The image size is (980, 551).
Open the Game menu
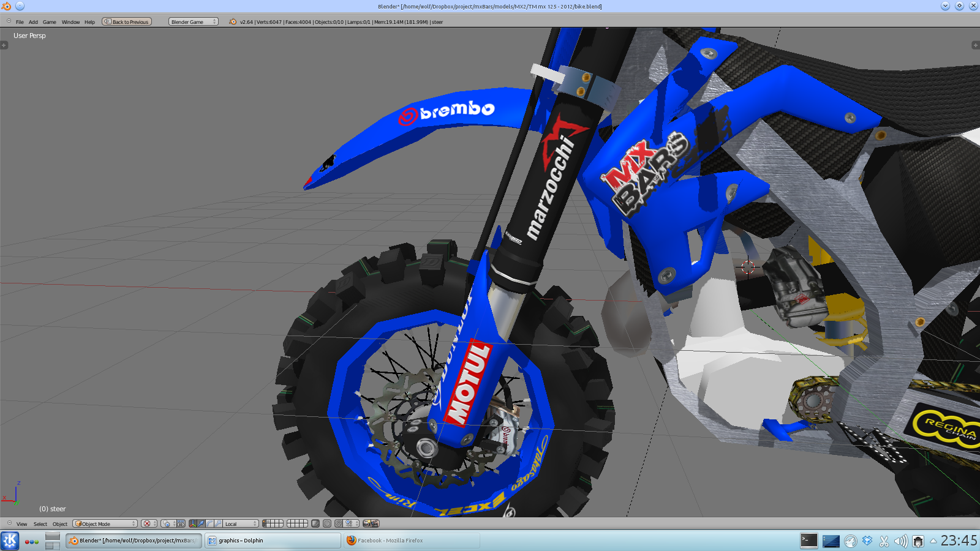[x=50, y=22]
